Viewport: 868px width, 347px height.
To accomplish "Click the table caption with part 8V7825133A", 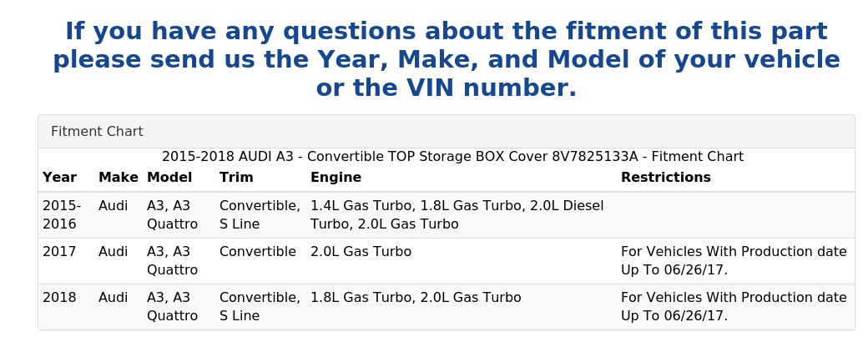I will pos(452,157).
